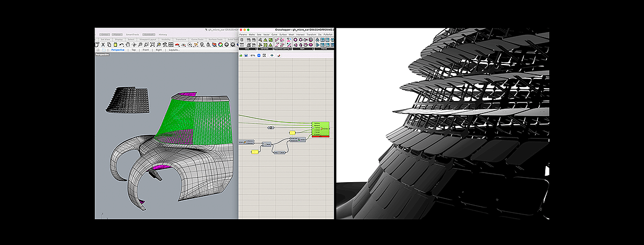Open the Curve Tools toolbar tab
The image size is (644, 245).
tap(197, 39)
